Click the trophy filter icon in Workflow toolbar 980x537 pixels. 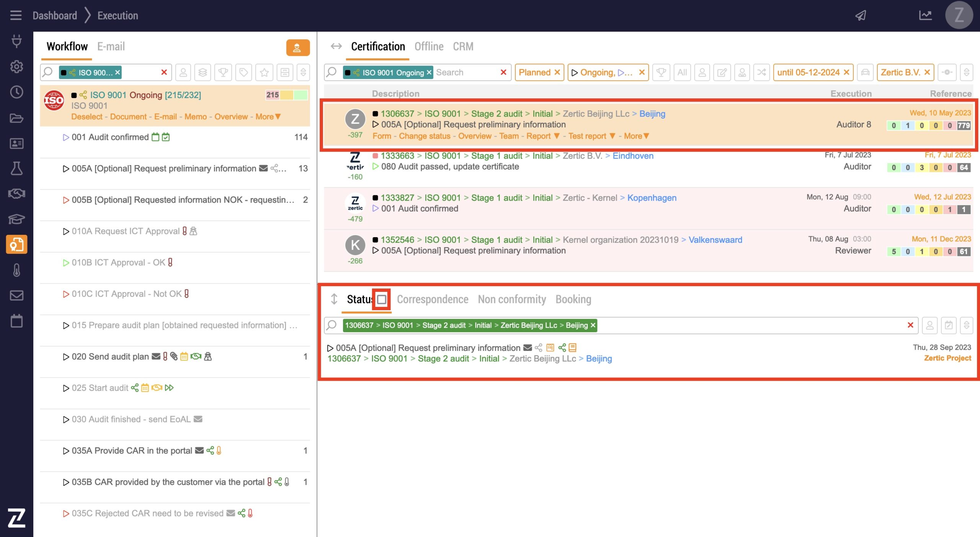(223, 72)
